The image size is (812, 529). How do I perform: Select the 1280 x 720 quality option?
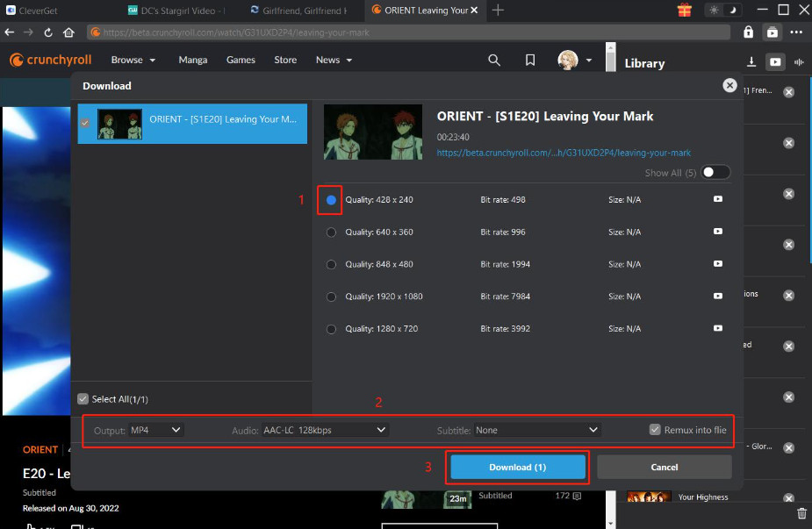coord(331,329)
